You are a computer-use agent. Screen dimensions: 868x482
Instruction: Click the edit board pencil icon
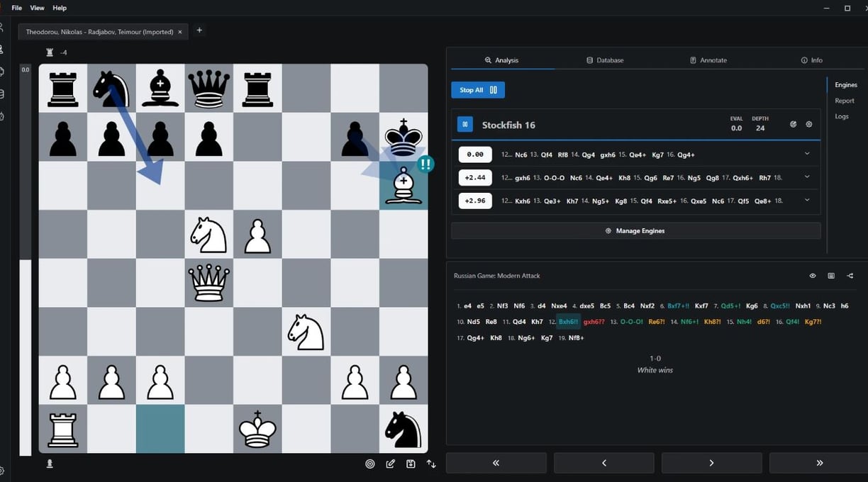tap(391, 464)
